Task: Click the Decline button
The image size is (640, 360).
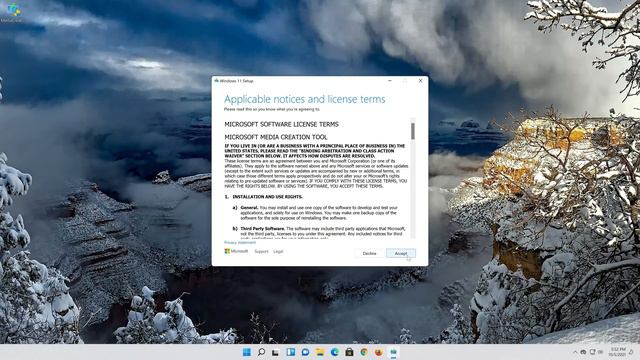Action: click(x=369, y=253)
